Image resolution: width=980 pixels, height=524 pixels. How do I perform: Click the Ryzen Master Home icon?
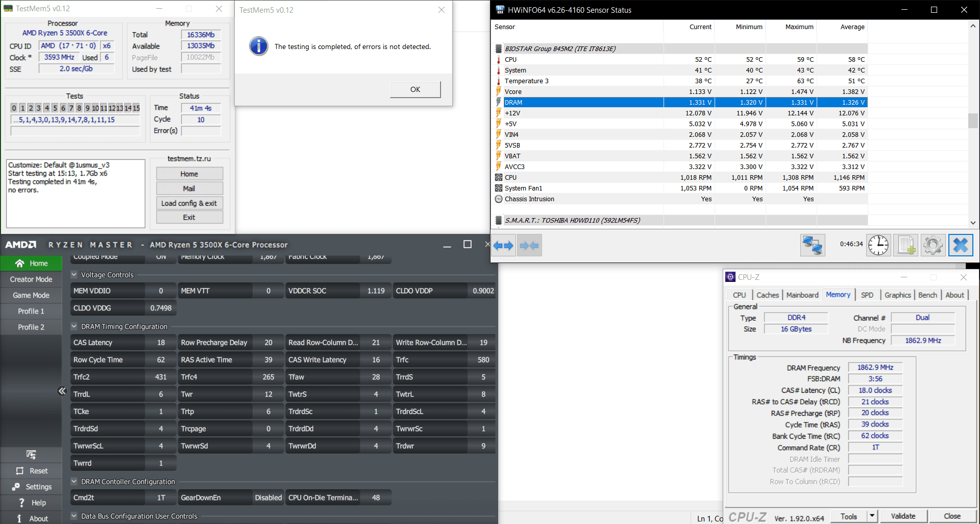point(20,263)
